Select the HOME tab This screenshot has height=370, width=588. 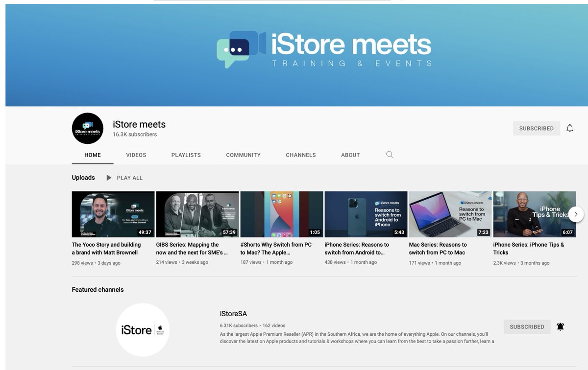coord(93,155)
